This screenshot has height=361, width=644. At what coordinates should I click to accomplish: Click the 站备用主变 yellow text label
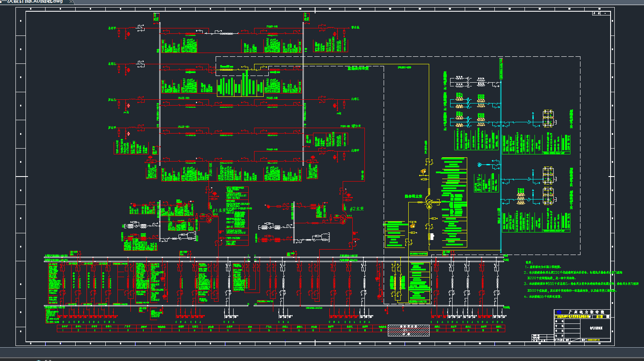point(413,196)
